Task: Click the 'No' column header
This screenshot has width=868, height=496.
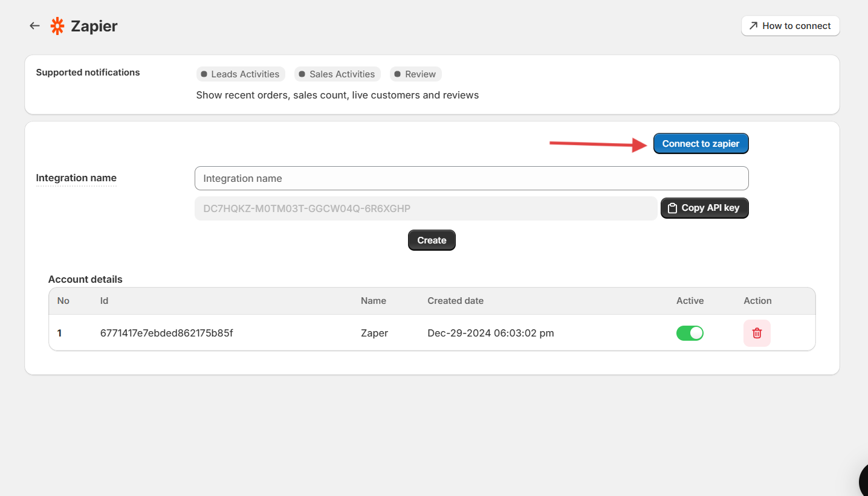Action: [x=63, y=301]
